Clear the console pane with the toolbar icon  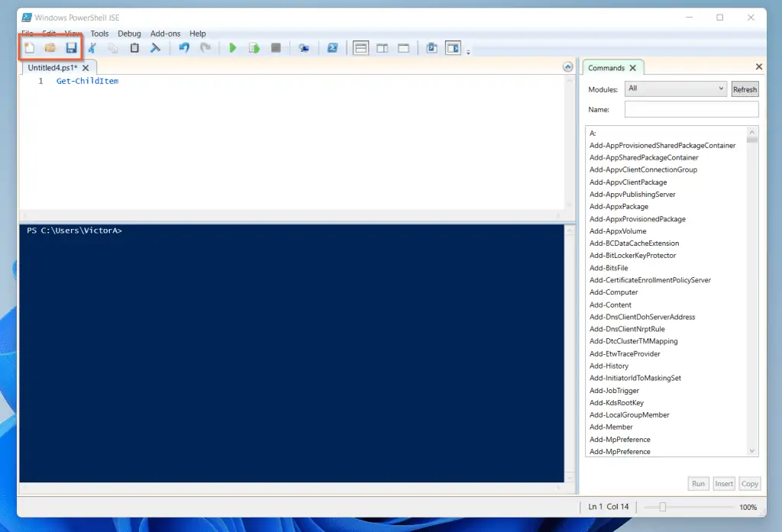[x=156, y=48]
